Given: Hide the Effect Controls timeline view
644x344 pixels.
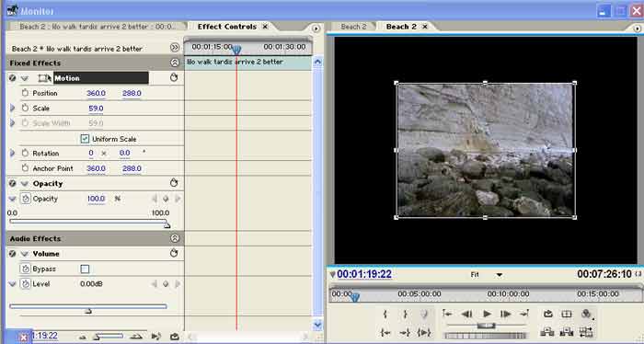Looking at the screenshot, I should tap(175, 48).
